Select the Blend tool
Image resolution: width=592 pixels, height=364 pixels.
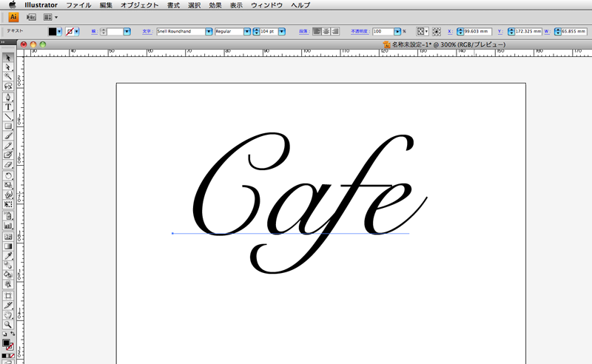pyautogui.click(x=8, y=266)
